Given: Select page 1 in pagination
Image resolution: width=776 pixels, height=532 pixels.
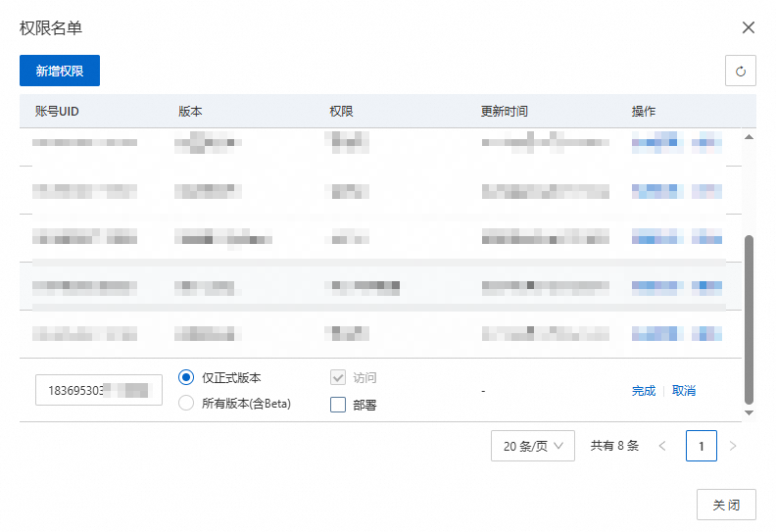Looking at the screenshot, I should [x=702, y=446].
